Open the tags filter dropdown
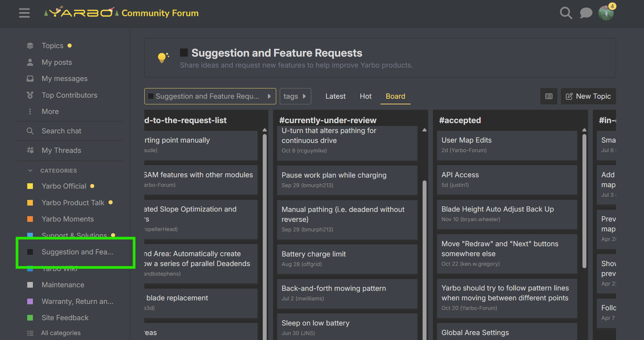 click(x=295, y=96)
